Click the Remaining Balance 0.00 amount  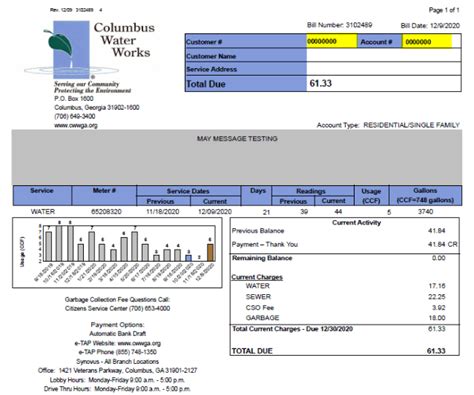tap(438, 258)
